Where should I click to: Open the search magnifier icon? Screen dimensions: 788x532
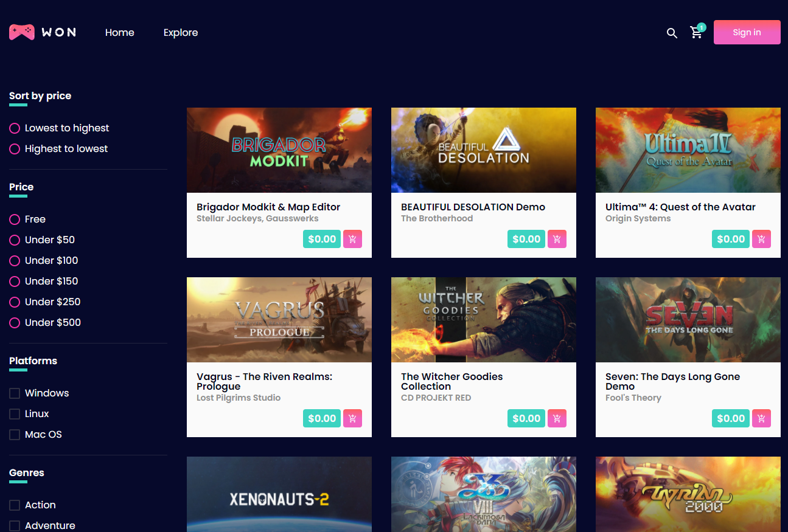pos(672,33)
